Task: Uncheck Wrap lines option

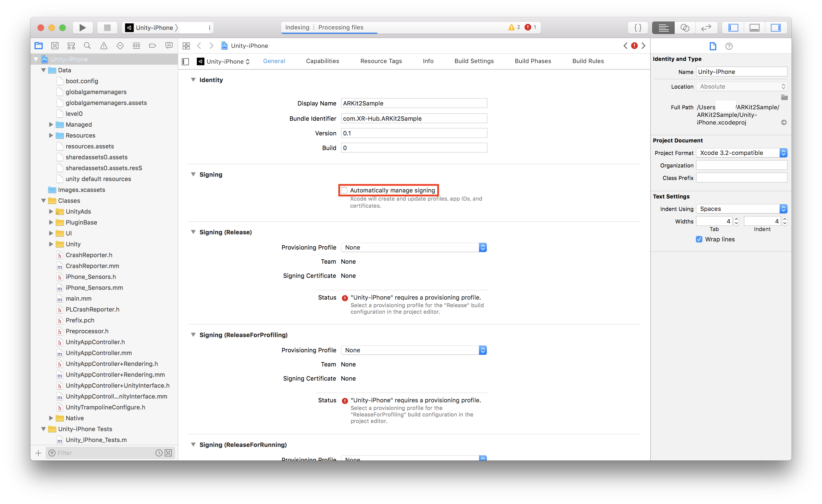Action: [x=699, y=239]
